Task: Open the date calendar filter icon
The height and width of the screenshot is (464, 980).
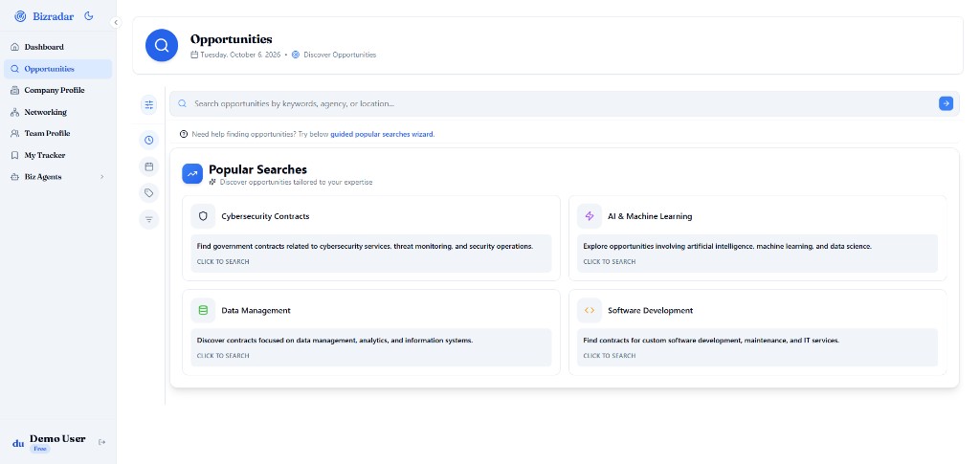Action: (148, 166)
